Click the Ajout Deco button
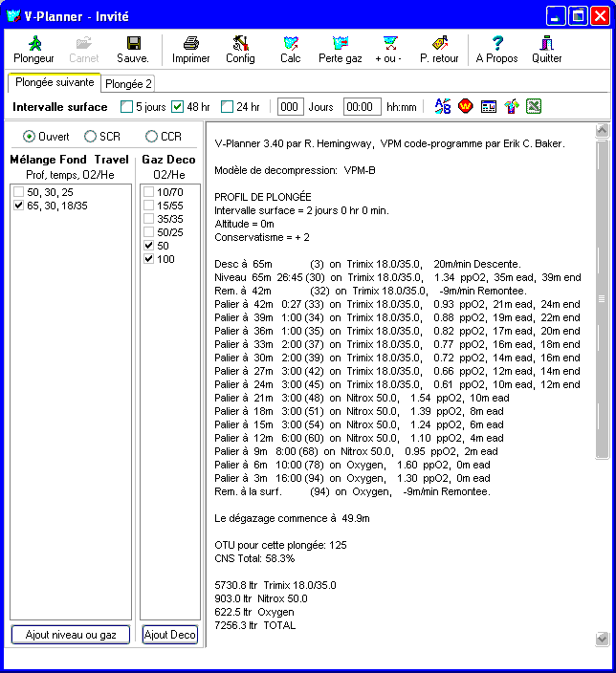Image resolution: width=616 pixels, height=673 pixels. (170, 635)
